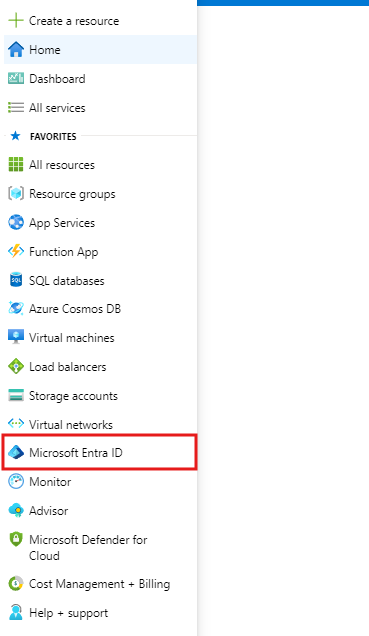Click the green plus Create a resource icon
This screenshot has width=369, height=636.
click(16, 20)
